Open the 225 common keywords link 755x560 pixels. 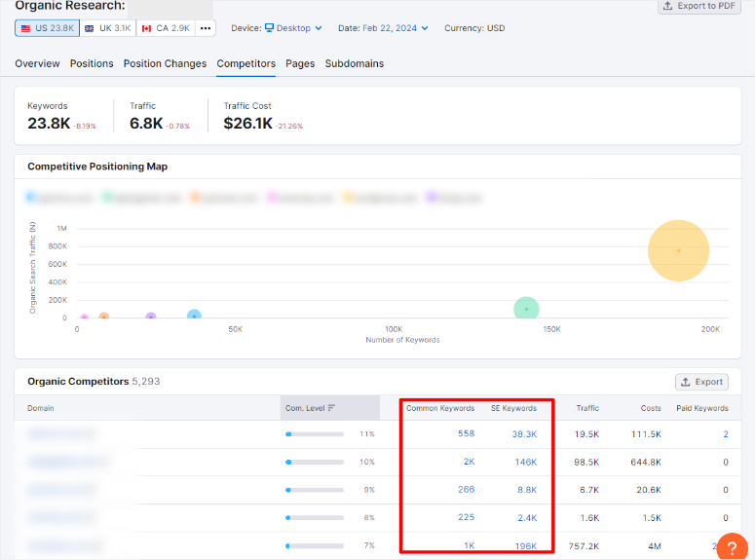(x=466, y=517)
